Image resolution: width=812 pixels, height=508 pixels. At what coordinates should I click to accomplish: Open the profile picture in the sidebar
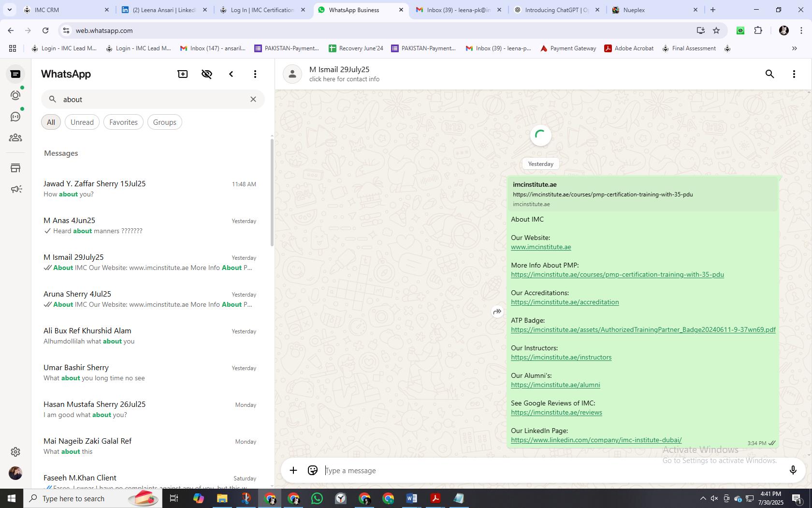pyautogui.click(x=15, y=473)
